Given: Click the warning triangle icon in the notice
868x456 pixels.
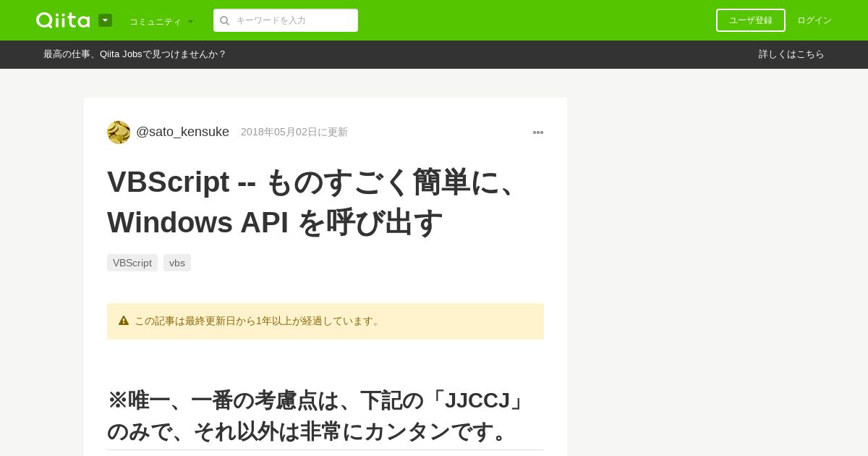Looking at the screenshot, I should 124,321.
